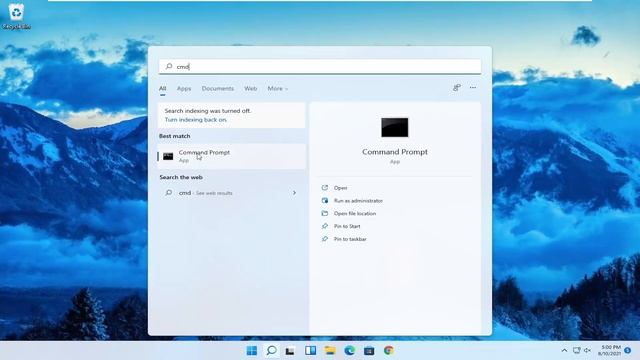Open the three-dot search options menu
The height and width of the screenshot is (360, 640).
473,87
